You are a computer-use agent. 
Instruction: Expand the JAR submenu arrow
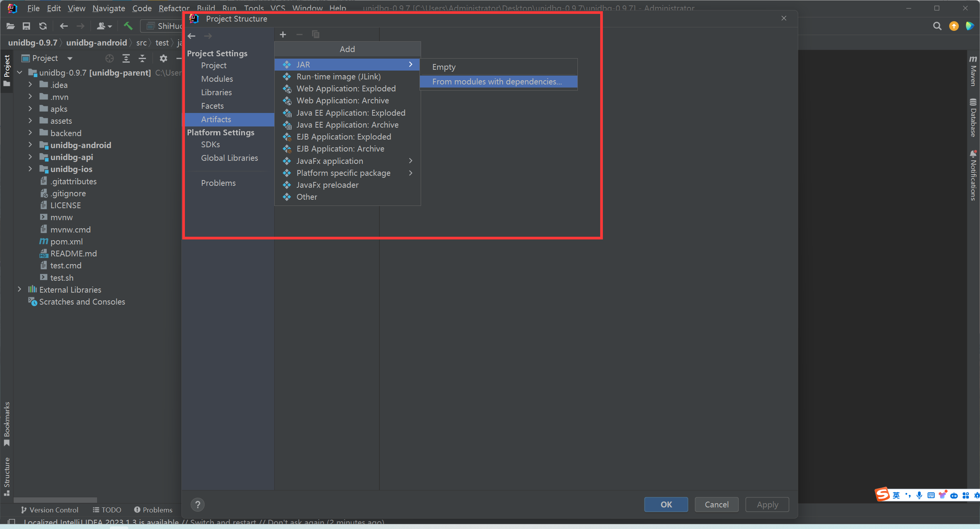click(411, 64)
